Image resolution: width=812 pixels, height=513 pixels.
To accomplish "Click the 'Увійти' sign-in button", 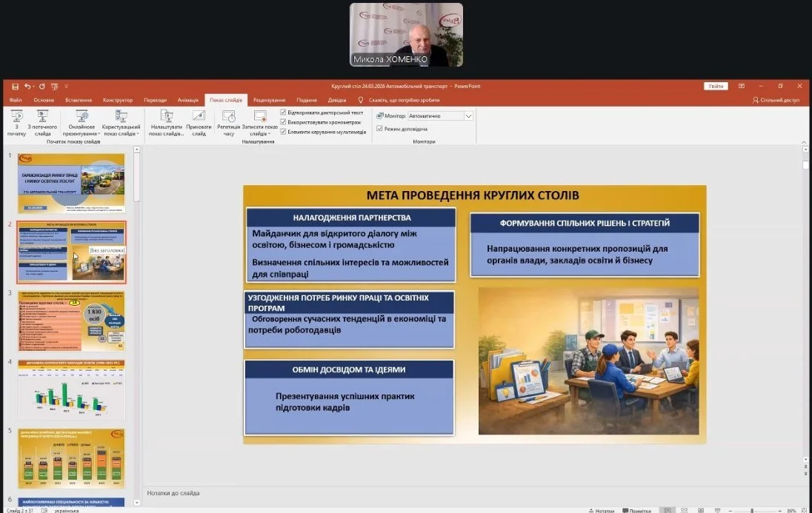I will [716, 86].
